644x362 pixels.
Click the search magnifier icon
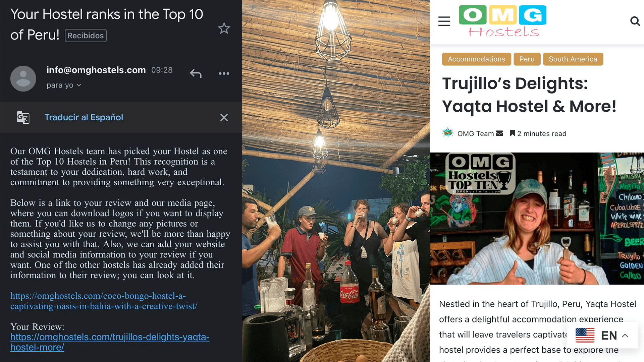(635, 21)
